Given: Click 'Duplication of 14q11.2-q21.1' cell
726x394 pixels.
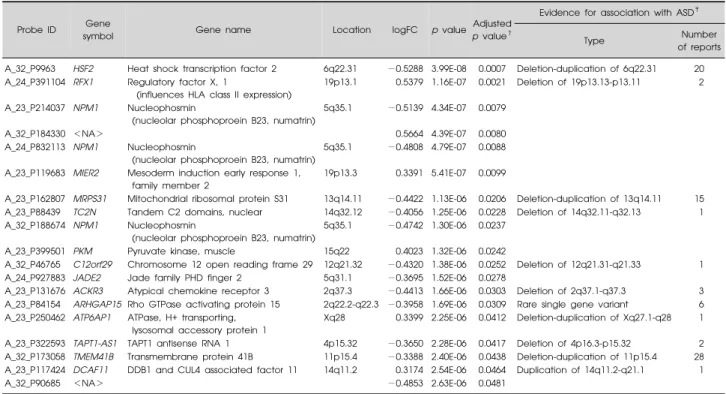Looking at the screenshot, I should 580,370.
